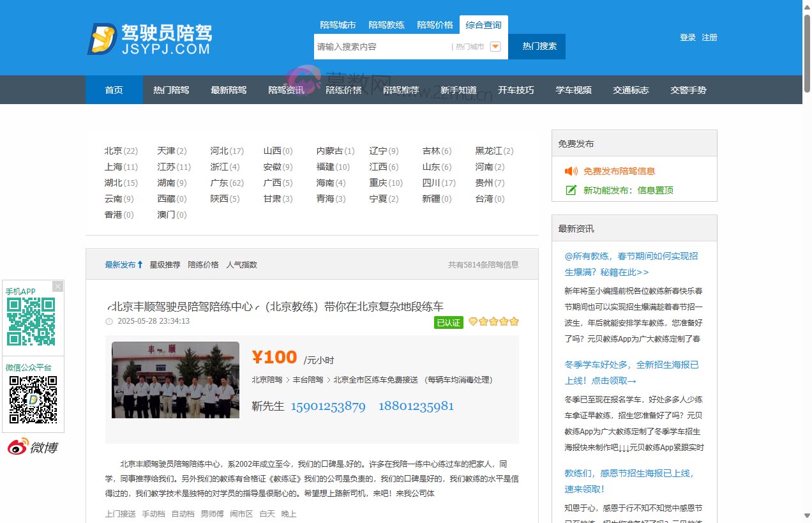
Task: Click the green pen icon beside 新功能发布
Action: tap(571, 190)
